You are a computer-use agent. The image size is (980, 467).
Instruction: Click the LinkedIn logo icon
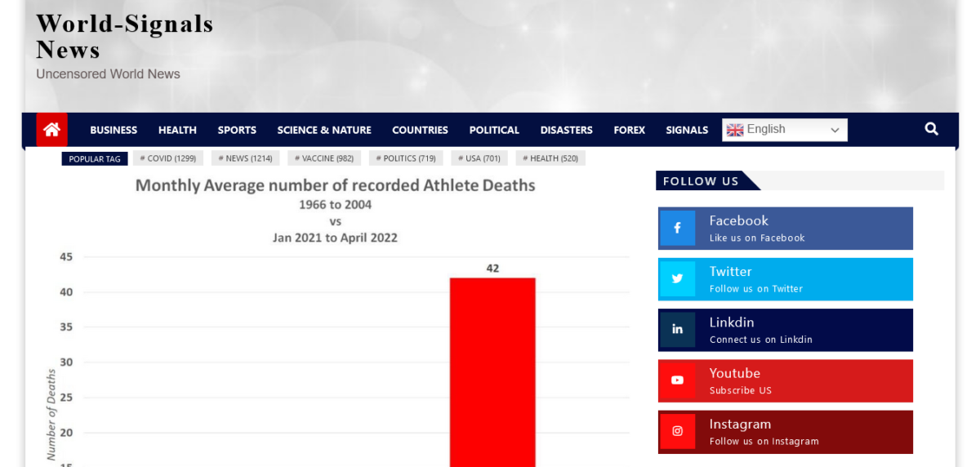(677, 330)
